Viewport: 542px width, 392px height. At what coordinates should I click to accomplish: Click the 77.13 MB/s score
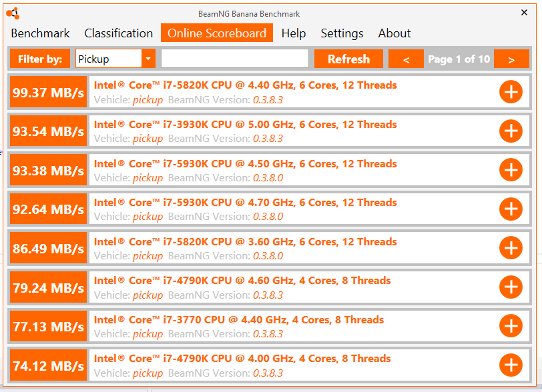point(48,326)
